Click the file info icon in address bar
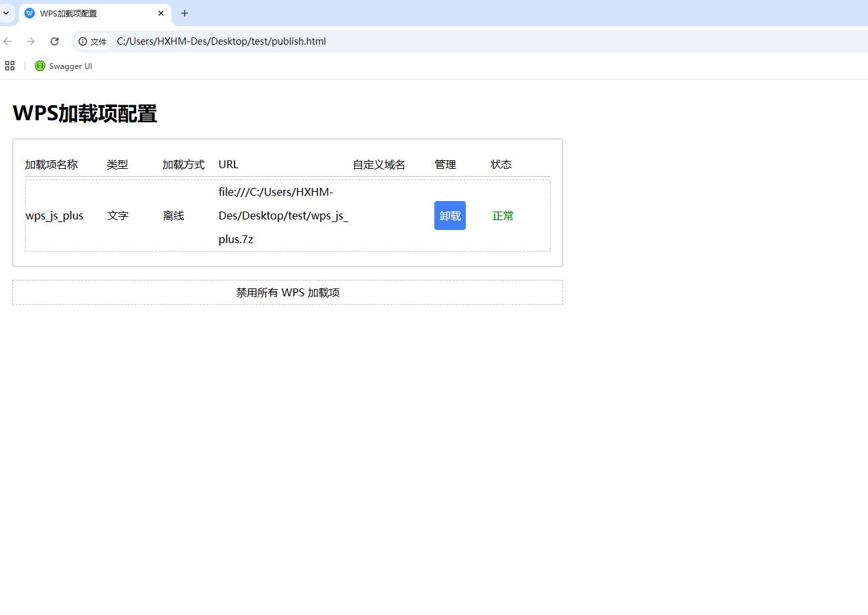 click(x=93, y=41)
